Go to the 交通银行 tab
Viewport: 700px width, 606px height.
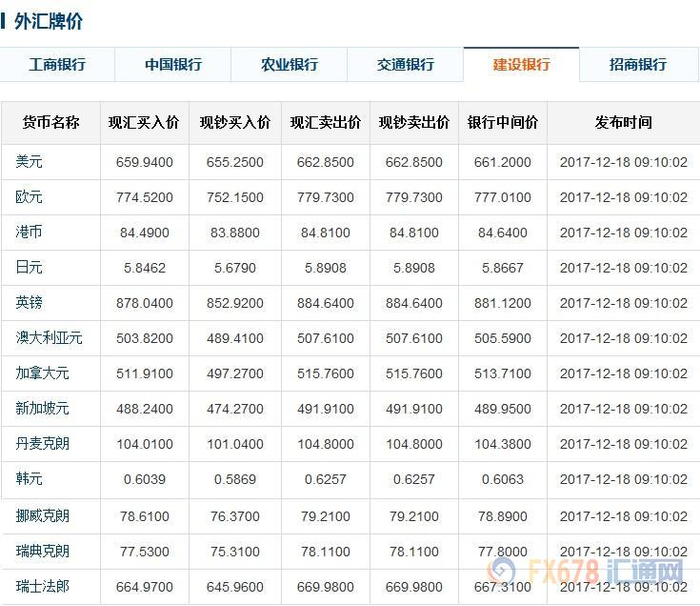click(x=405, y=64)
